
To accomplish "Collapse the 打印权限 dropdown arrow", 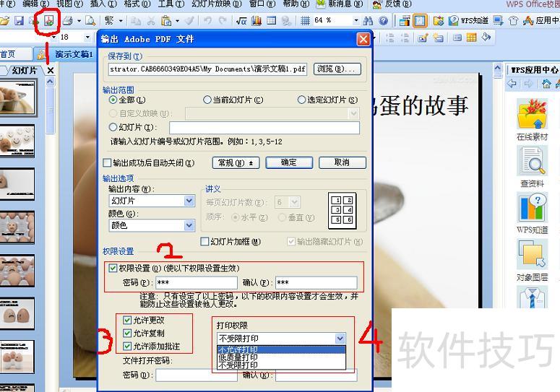I will [340, 338].
